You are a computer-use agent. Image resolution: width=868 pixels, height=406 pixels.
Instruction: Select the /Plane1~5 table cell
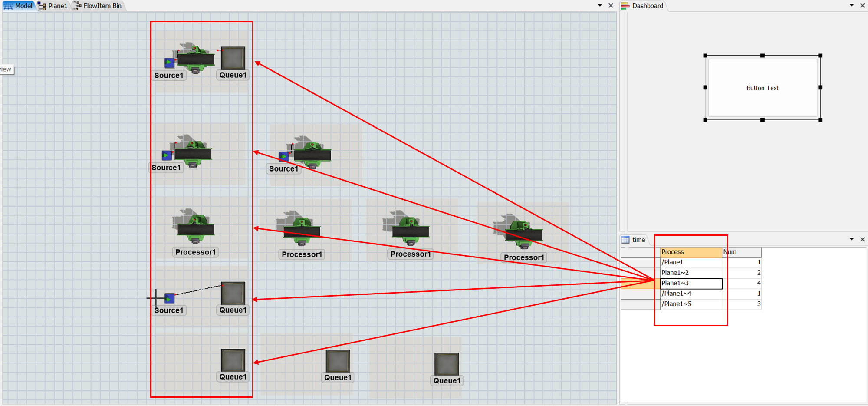[x=690, y=304]
